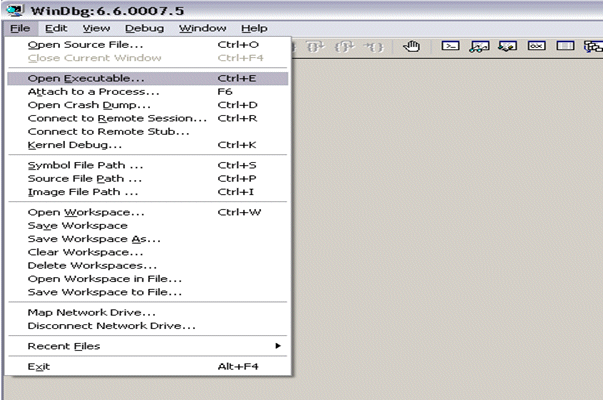Viewport: 608px width, 400px height.
Task: Open the Locals window toolbar icon
Action: tap(507, 46)
